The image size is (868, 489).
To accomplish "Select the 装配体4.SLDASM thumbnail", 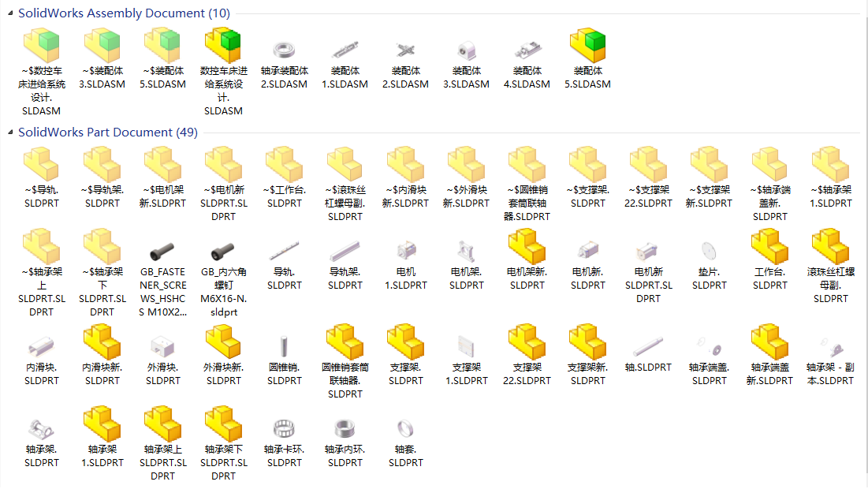I will [527, 50].
